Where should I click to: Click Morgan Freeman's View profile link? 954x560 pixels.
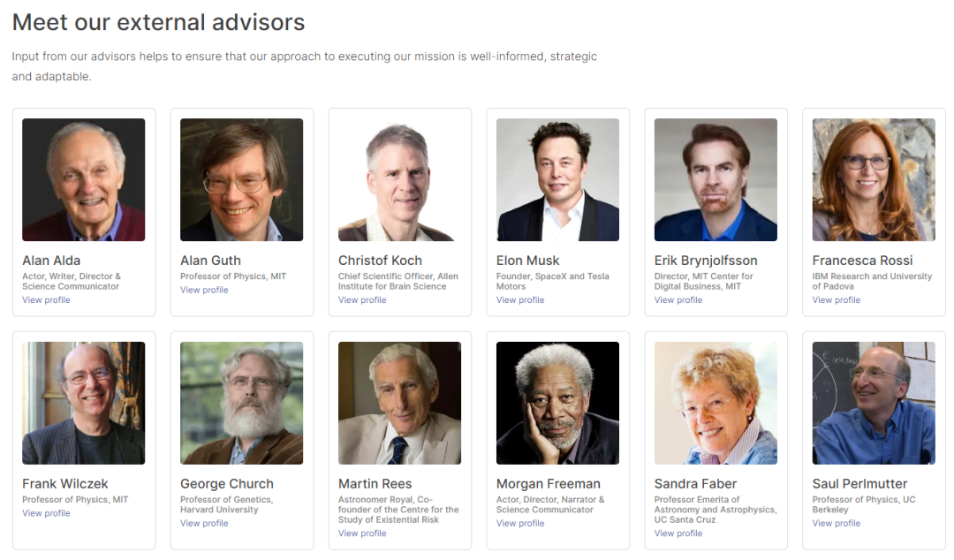pyautogui.click(x=520, y=524)
